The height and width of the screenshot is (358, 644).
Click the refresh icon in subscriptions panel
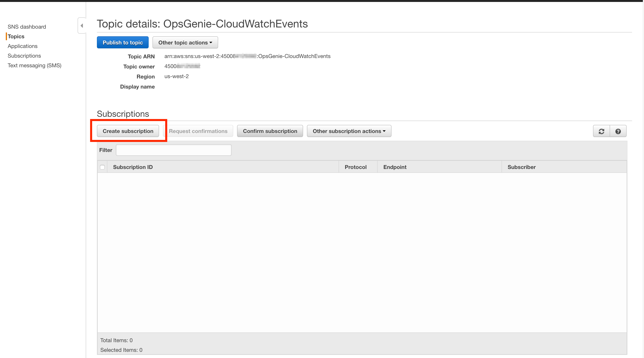click(x=601, y=131)
